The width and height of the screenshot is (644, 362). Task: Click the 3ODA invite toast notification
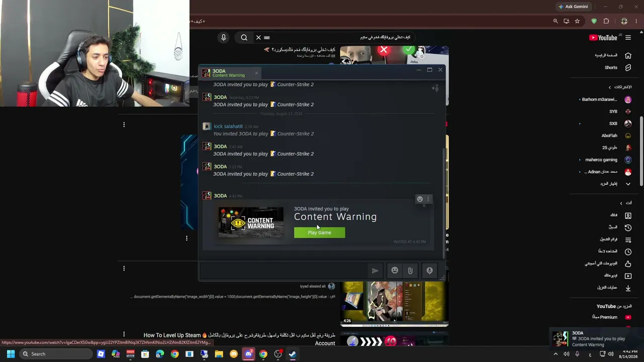click(596, 339)
